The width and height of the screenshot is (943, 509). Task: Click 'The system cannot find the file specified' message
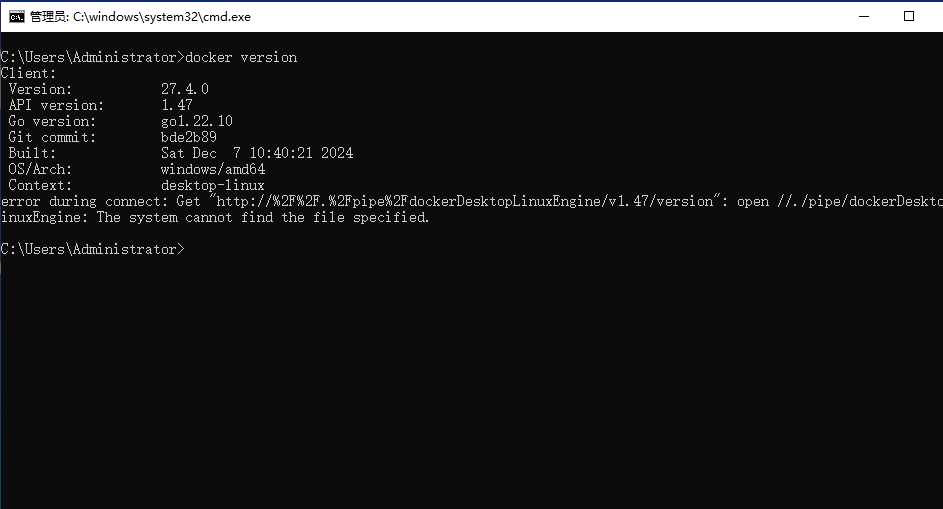(263, 217)
